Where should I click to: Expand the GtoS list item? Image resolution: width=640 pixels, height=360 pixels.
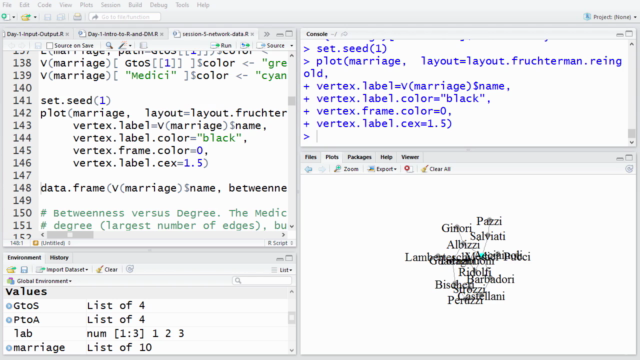(9, 305)
